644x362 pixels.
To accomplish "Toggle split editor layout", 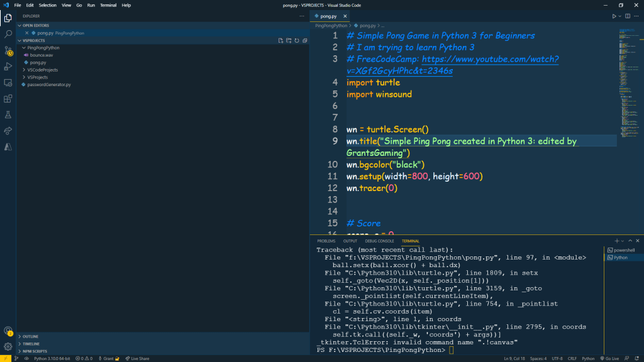I will tap(628, 16).
